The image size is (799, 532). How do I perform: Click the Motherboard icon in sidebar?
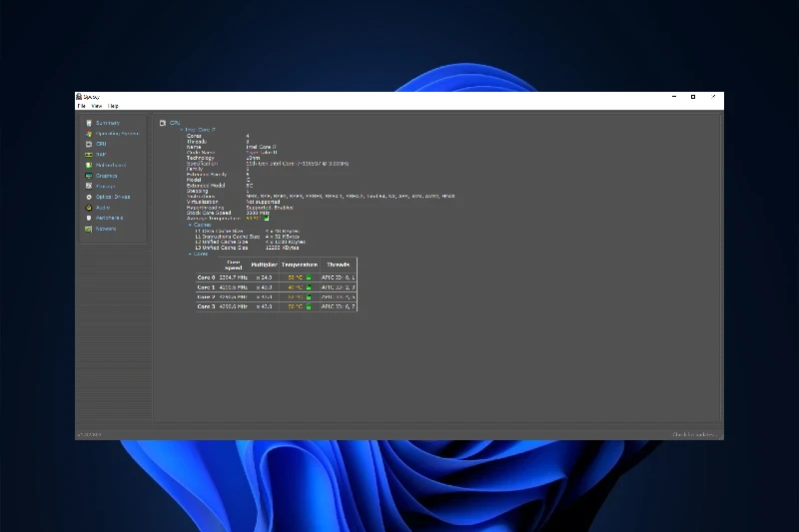pyautogui.click(x=89, y=166)
